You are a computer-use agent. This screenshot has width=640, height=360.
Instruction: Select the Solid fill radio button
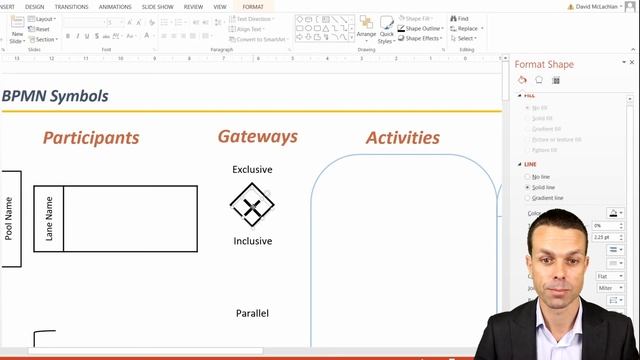[x=527, y=118]
